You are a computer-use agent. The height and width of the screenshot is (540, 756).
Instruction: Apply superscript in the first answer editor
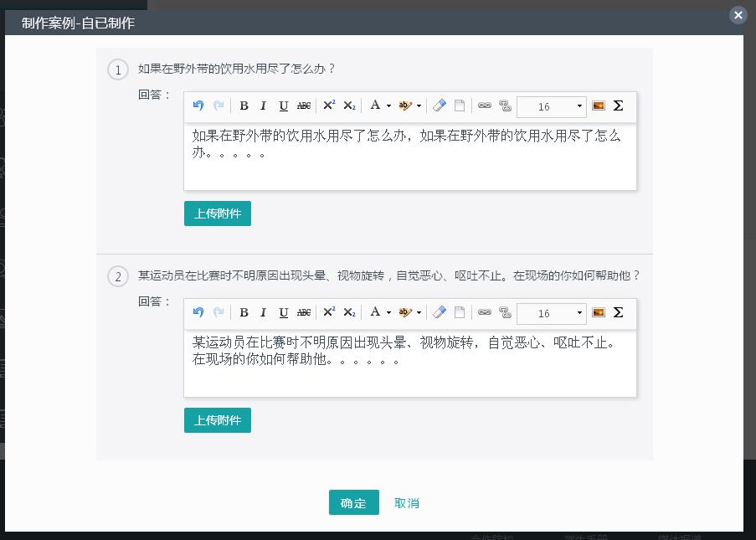329,105
